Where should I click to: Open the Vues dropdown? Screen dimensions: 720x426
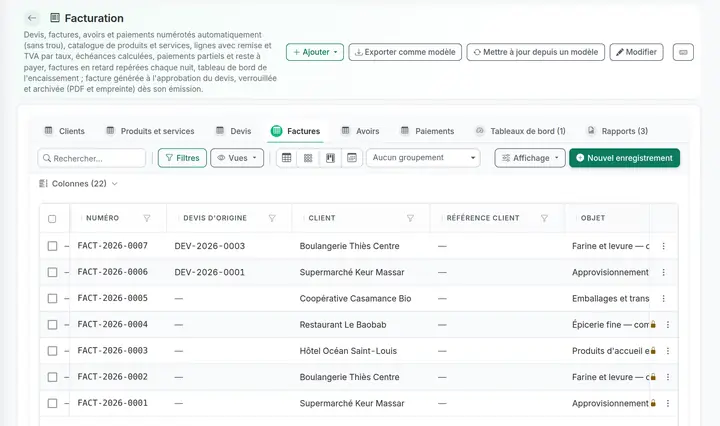click(x=237, y=158)
